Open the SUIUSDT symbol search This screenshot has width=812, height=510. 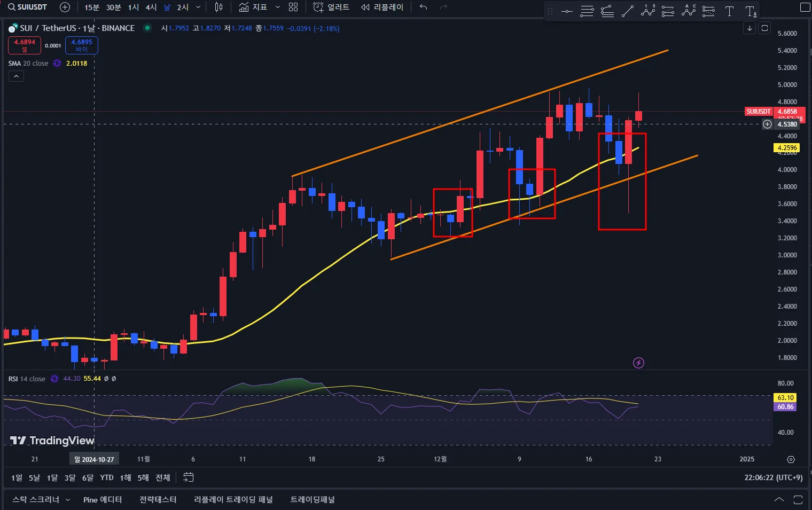(28, 7)
